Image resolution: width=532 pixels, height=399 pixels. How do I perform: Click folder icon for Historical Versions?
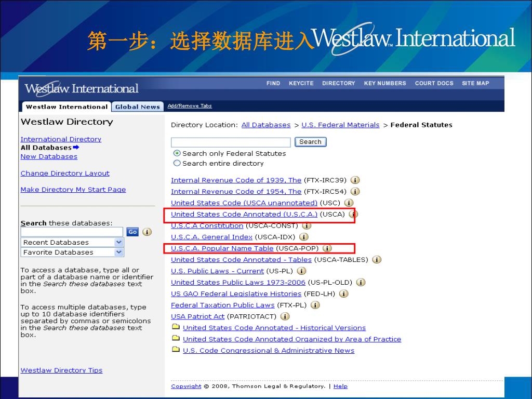(x=176, y=327)
